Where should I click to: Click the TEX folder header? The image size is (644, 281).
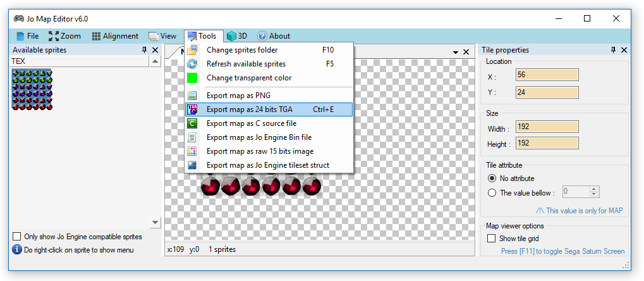[79, 61]
